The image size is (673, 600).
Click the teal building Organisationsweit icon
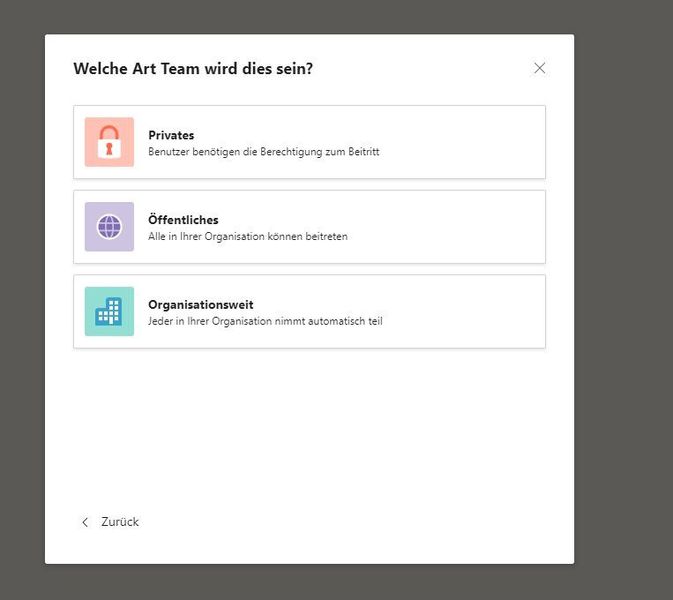(109, 311)
